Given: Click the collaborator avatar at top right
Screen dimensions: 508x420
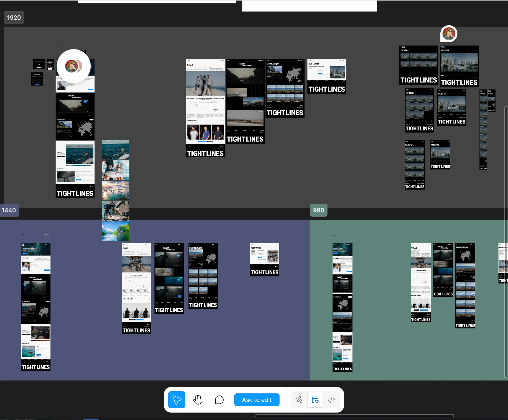Looking at the screenshot, I should 449,34.
